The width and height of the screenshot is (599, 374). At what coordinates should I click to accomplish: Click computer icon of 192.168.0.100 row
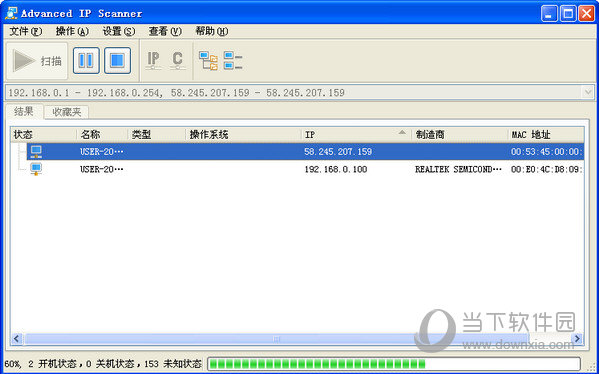point(36,169)
